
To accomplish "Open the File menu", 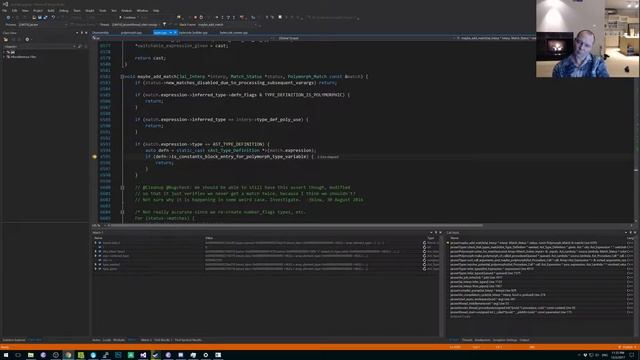I will [x=4, y=11].
